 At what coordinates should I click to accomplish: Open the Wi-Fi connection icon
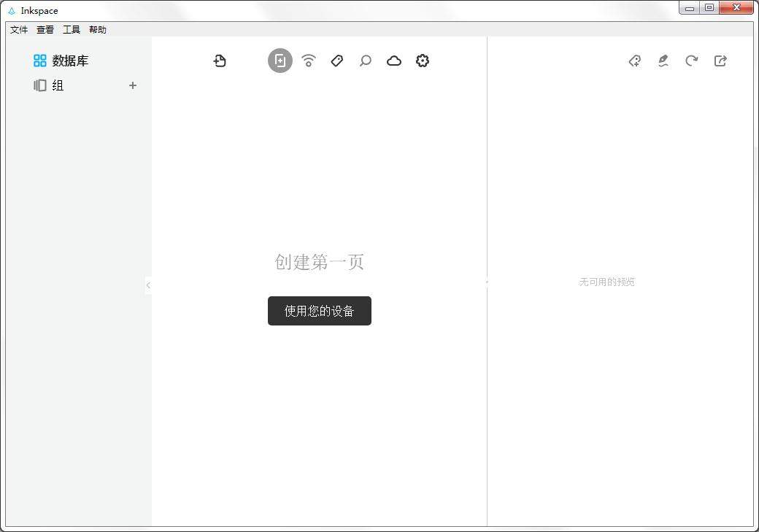click(x=308, y=61)
